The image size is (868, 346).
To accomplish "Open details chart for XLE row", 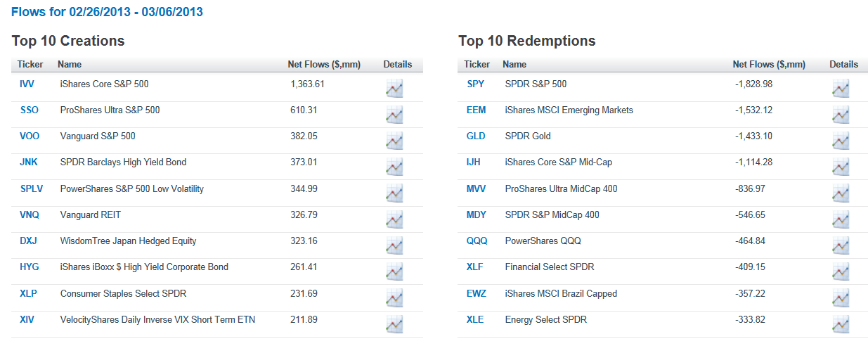I will point(841,324).
